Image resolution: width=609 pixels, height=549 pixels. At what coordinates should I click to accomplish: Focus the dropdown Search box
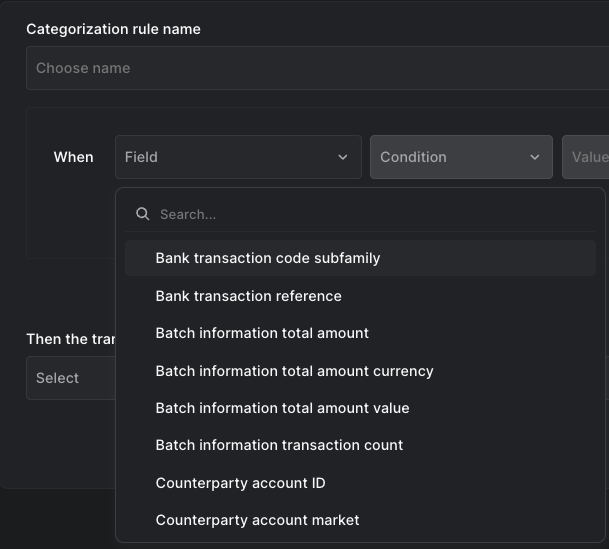370,214
